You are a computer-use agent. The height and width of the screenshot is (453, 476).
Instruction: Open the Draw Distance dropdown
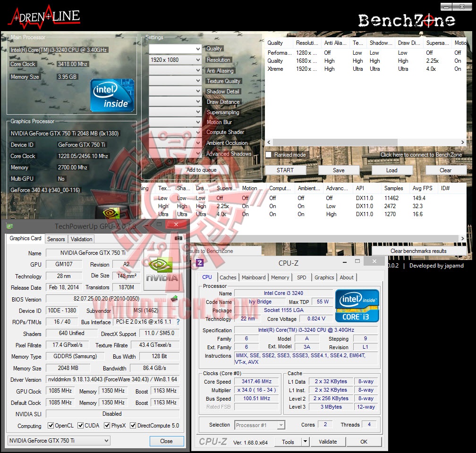(x=175, y=101)
